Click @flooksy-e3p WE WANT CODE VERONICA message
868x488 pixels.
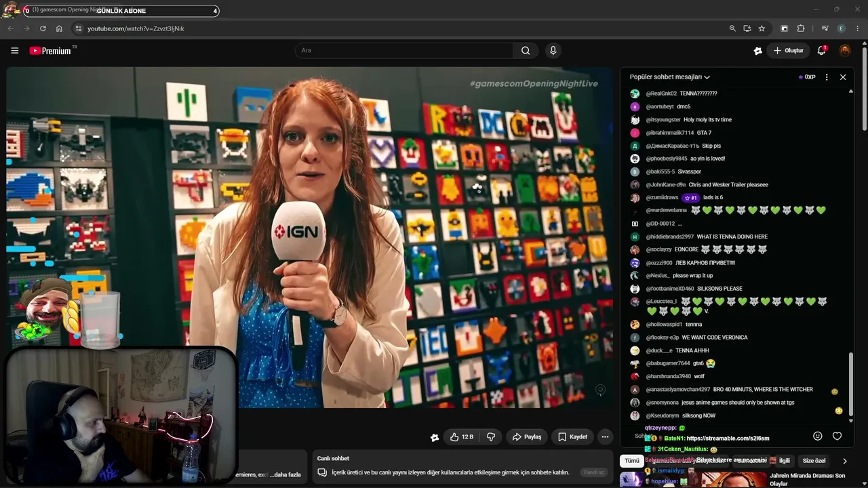715,338
